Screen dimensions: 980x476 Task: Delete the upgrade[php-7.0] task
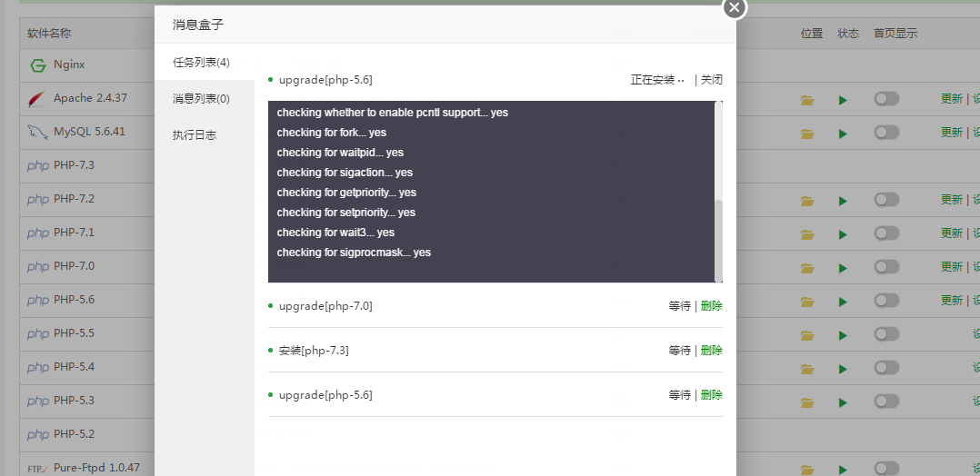point(711,306)
